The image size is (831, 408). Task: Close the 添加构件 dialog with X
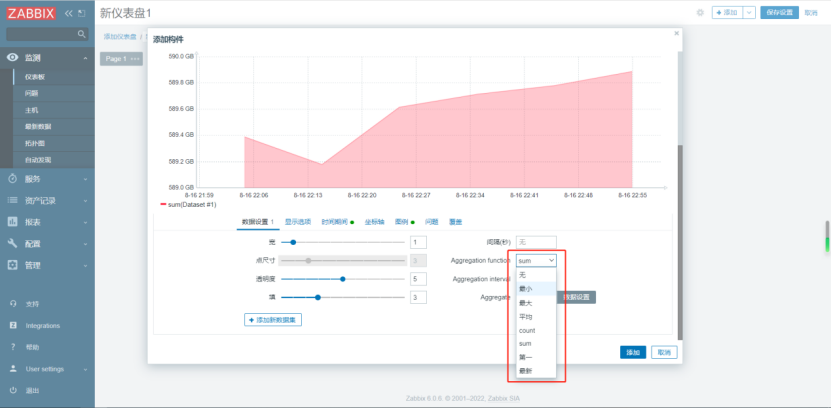[676, 33]
